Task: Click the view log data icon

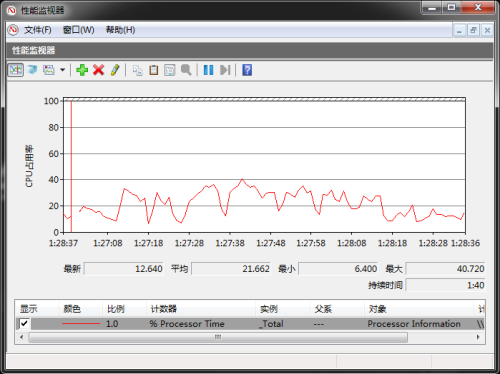Action: 32,70
